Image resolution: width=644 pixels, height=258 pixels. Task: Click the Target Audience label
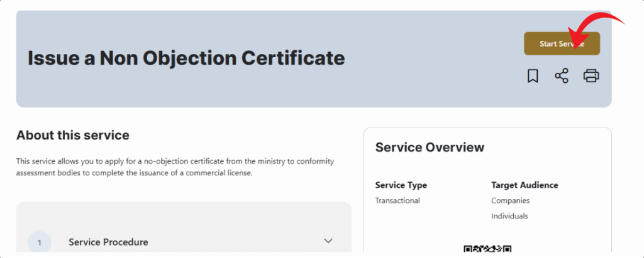point(525,185)
